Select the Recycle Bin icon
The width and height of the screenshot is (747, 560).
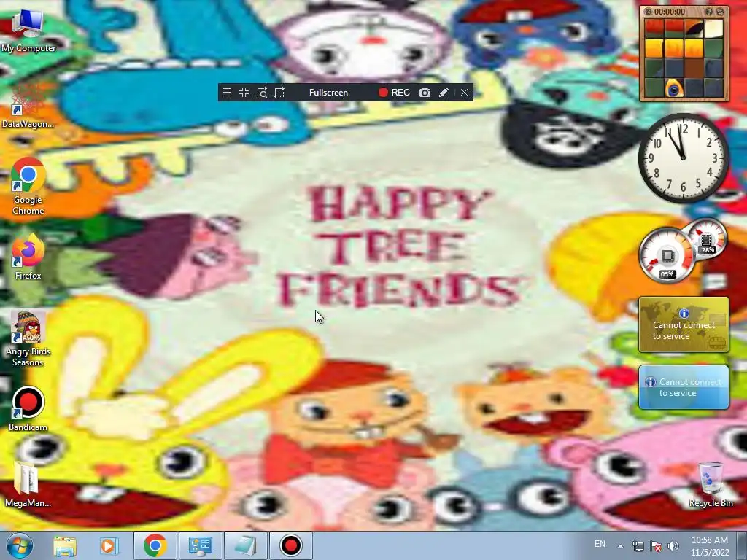coord(711,484)
